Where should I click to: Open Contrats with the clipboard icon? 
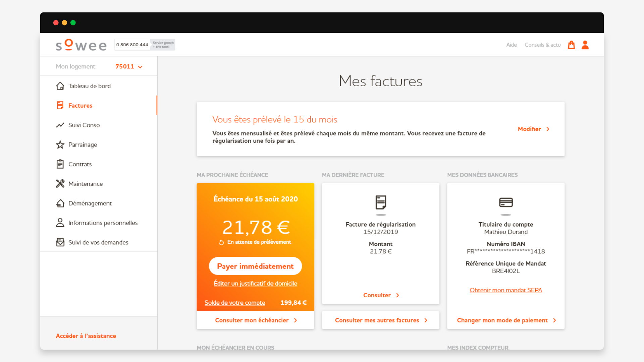click(x=60, y=164)
